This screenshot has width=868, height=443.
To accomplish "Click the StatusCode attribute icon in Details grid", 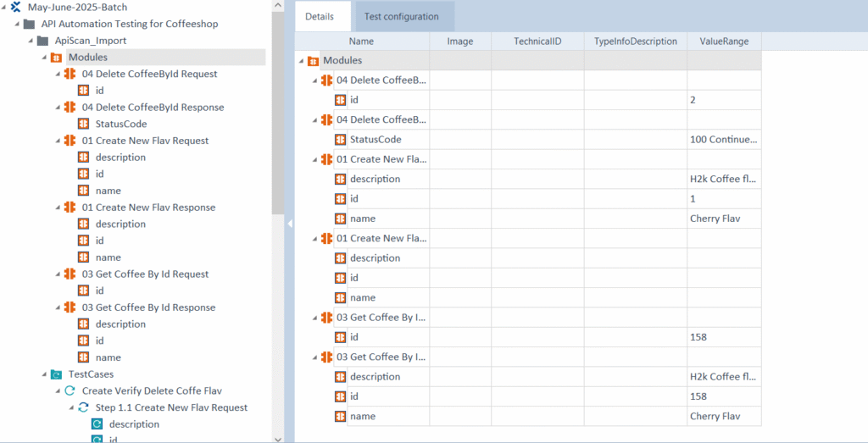I will (341, 140).
